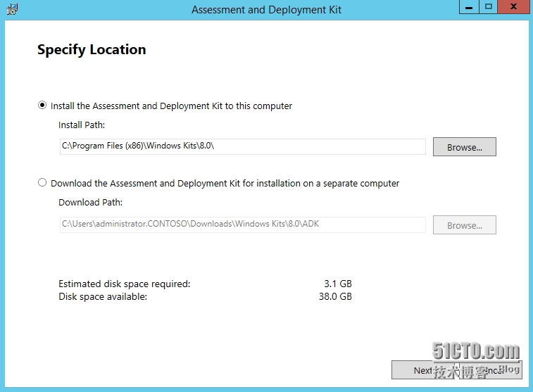Click Browse next to the Install Path
The height and width of the screenshot is (392, 533).
(464, 147)
